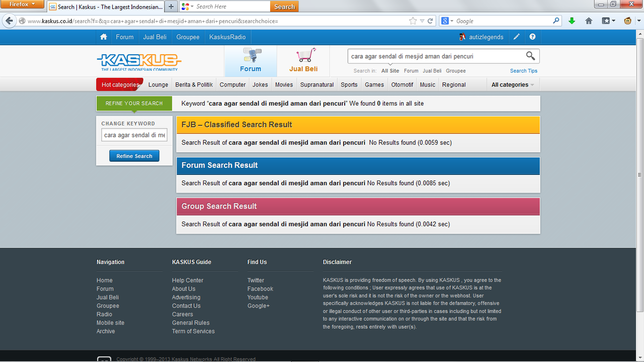The width and height of the screenshot is (644, 362).
Task: Click the autizlegends username link
Action: click(x=486, y=37)
